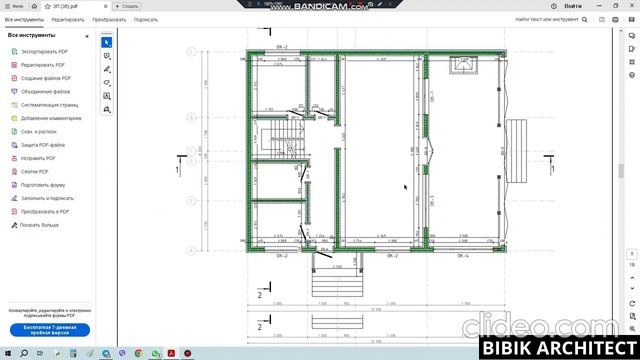Click the search magnifier icon

pyautogui.click(x=584, y=20)
